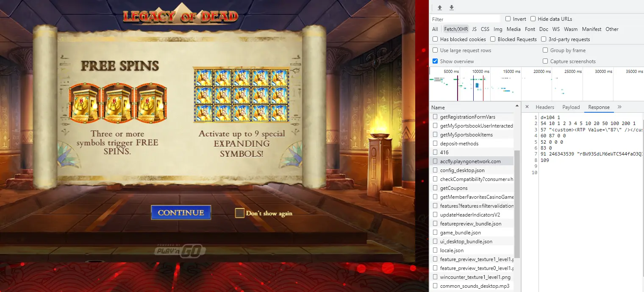Viewport: 644px width, 292px height.
Task: Close the request details pane with X
Action: (527, 107)
